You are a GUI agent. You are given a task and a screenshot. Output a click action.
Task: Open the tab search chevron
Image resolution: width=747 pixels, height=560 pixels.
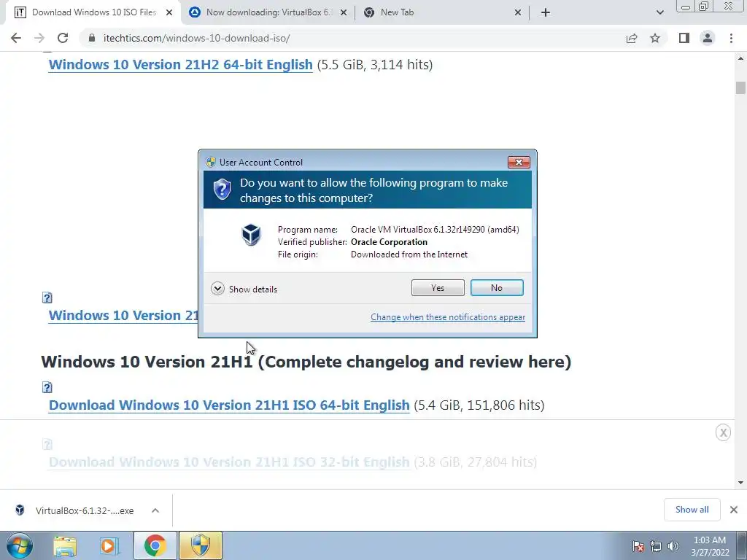(x=659, y=12)
